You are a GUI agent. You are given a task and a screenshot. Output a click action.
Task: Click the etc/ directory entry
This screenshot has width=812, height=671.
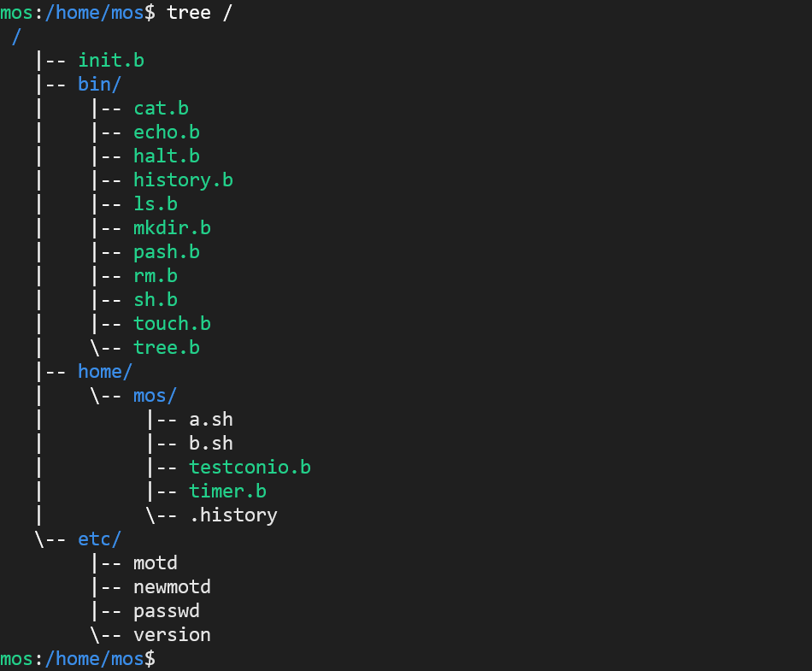pyautogui.click(x=99, y=539)
